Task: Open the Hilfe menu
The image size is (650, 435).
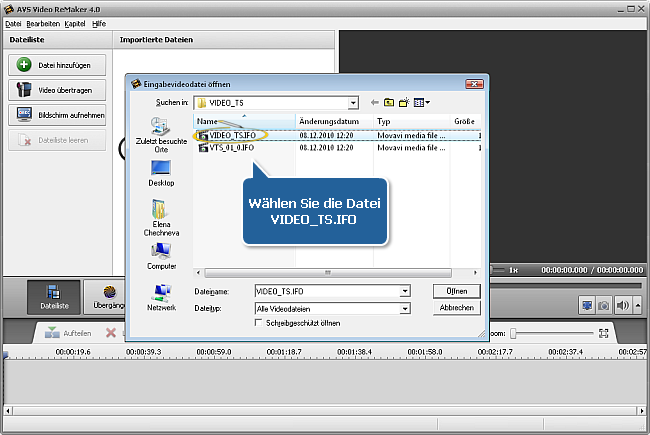Action: [99, 24]
